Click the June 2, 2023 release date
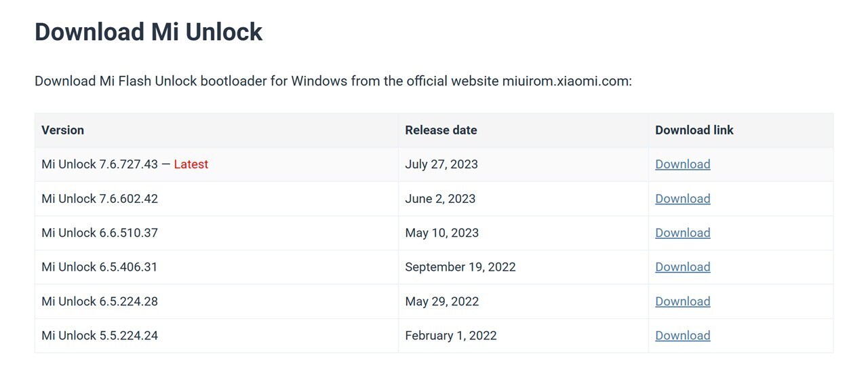Viewport: 868px width, 380px height. (x=440, y=199)
